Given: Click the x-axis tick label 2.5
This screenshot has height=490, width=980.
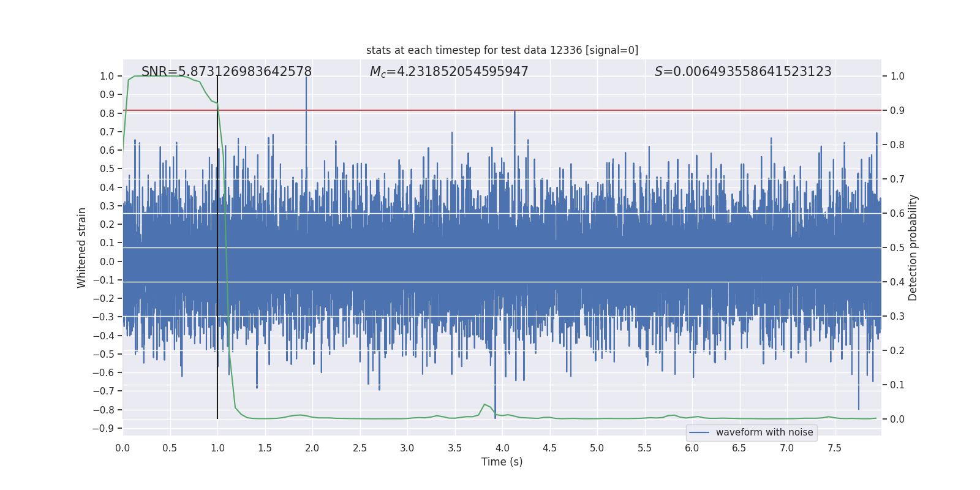Looking at the screenshot, I should coord(360,448).
